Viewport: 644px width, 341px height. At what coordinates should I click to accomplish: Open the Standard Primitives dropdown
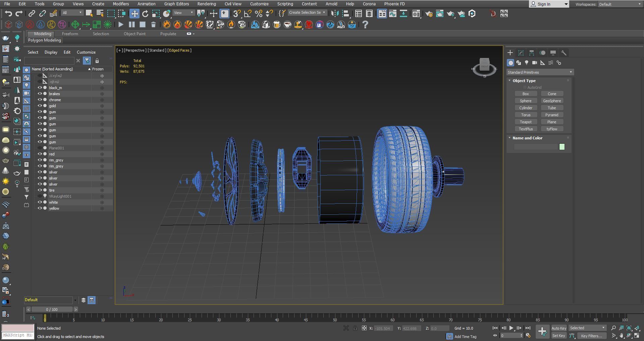tap(540, 72)
